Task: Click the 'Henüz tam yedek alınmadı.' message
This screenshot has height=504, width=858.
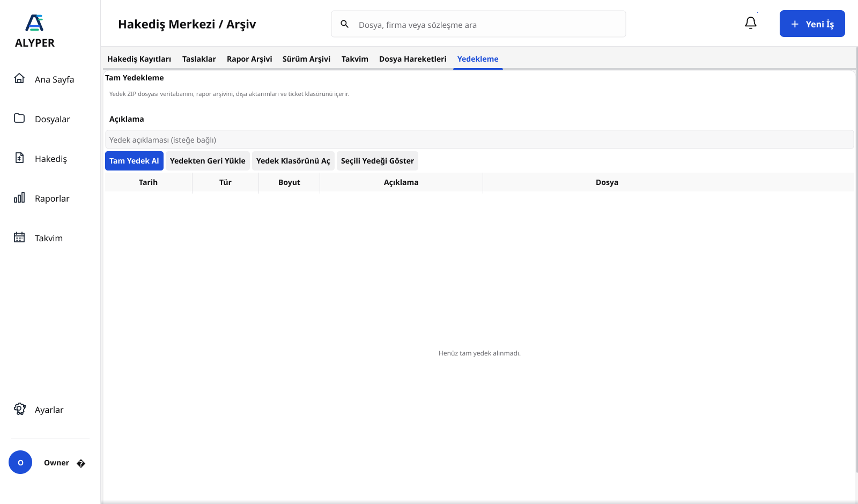Action: 479,353
